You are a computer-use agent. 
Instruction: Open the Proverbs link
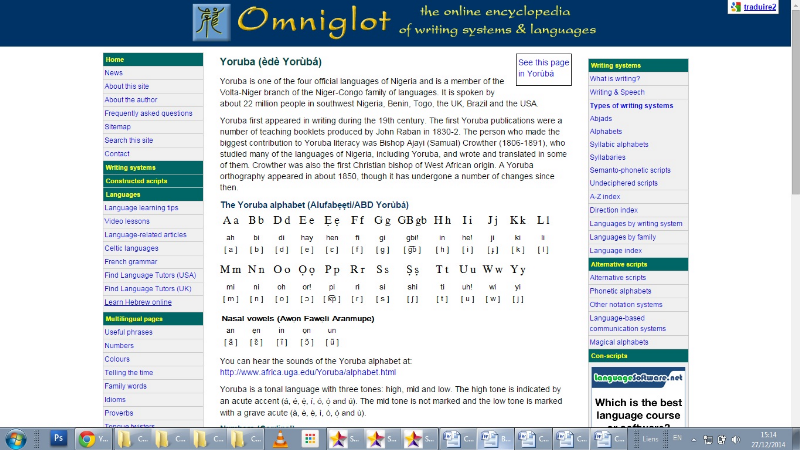pos(118,413)
